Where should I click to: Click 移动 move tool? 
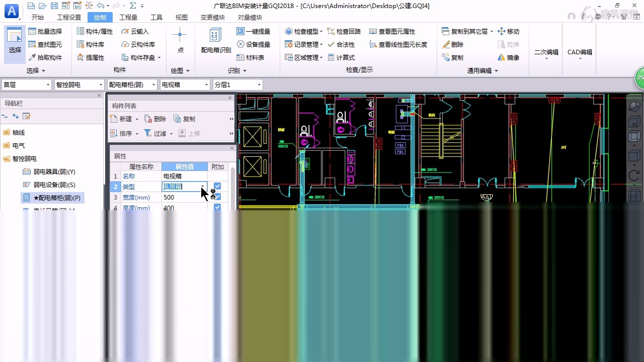click(x=508, y=31)
